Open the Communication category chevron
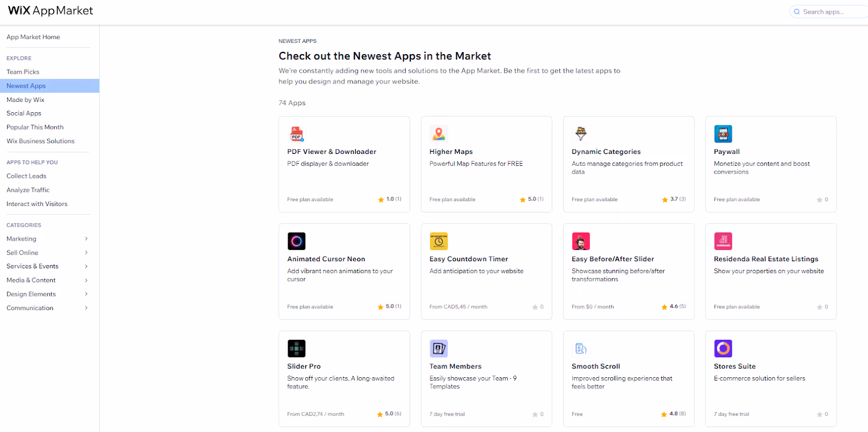 click(x=86, y=307)
